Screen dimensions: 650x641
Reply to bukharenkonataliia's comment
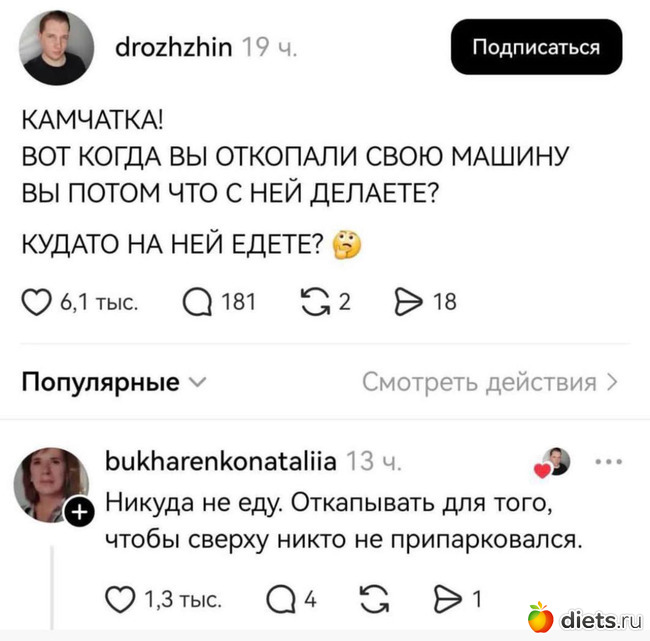coord(281,600)
